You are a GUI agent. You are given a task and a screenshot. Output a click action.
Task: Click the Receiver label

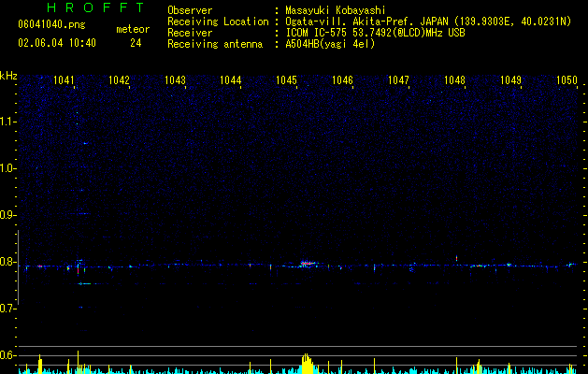coord(190,33)
